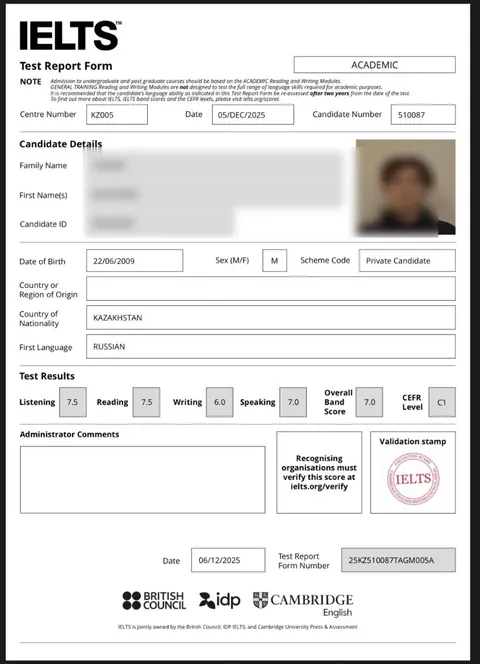The height and width of the screenshot is (664, 480).
Task: Click the CEFR Level C1 box
Action: pos(442,402)
